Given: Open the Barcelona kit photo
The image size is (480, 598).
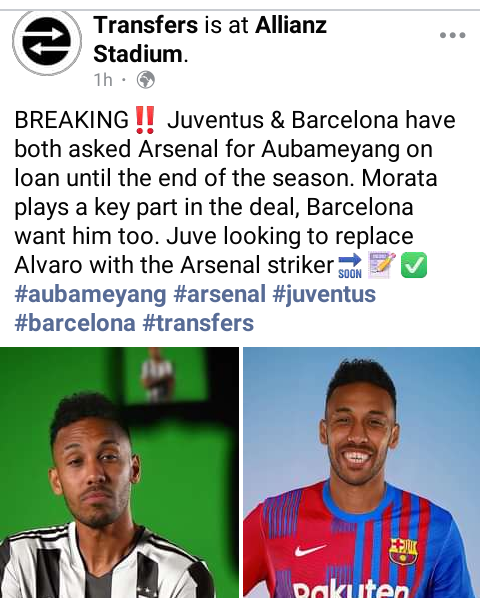Looking at the screenshot, I should [361, 473].
